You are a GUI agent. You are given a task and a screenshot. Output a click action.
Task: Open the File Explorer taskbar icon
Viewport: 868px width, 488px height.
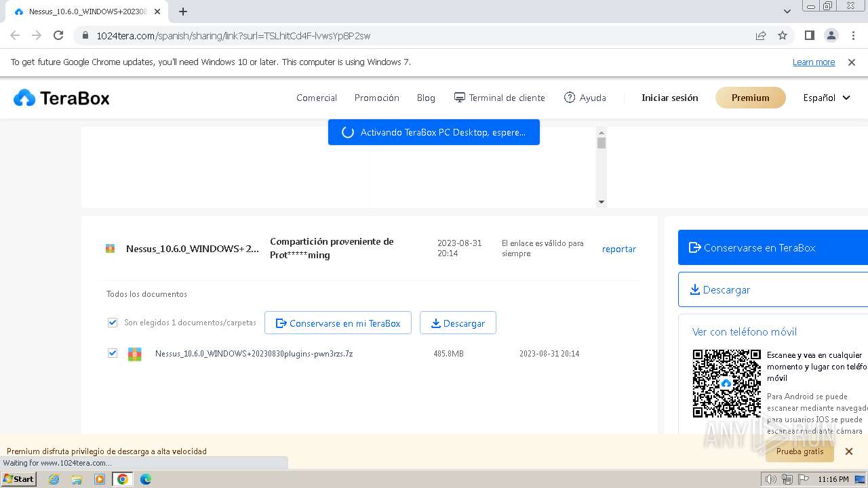[x=77, y=479]
